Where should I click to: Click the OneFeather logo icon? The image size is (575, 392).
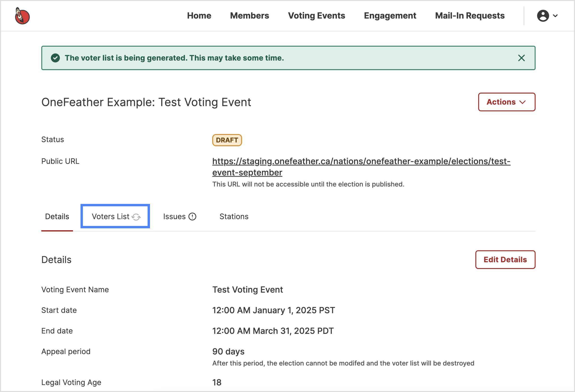(22, 16)
